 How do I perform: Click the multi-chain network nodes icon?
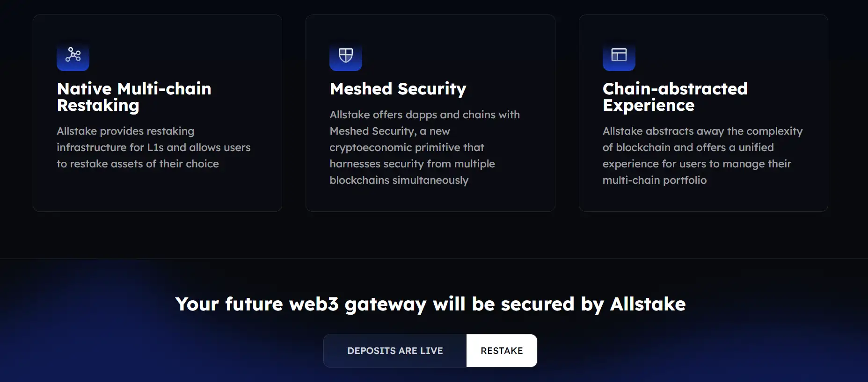point(73,55)
